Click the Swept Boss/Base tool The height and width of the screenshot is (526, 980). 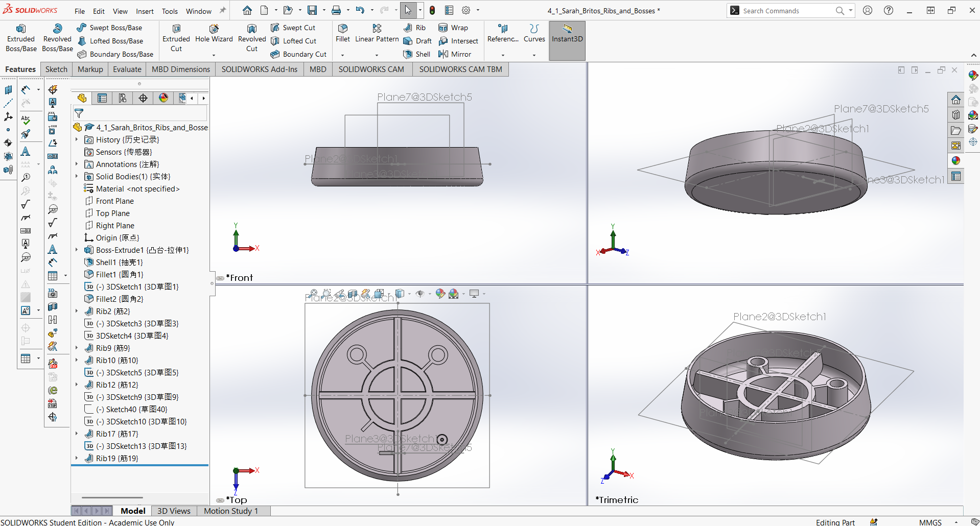(109, 28)
